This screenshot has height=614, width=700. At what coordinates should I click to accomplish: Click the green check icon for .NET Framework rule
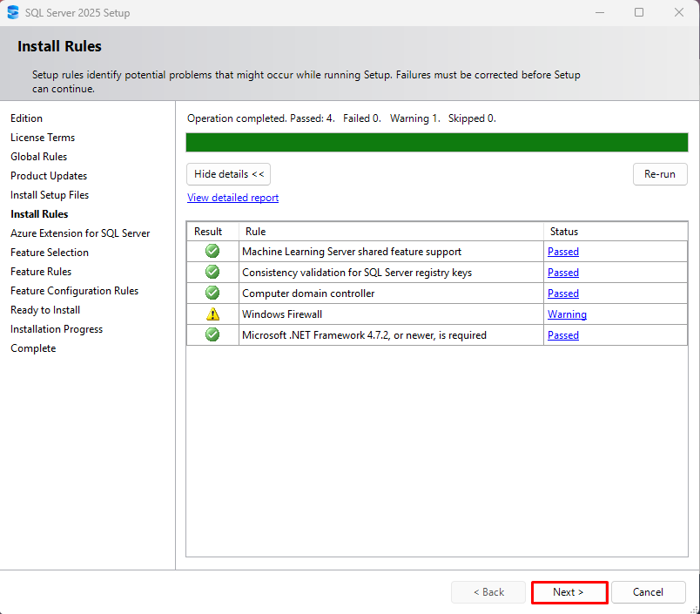pos(212,335)
